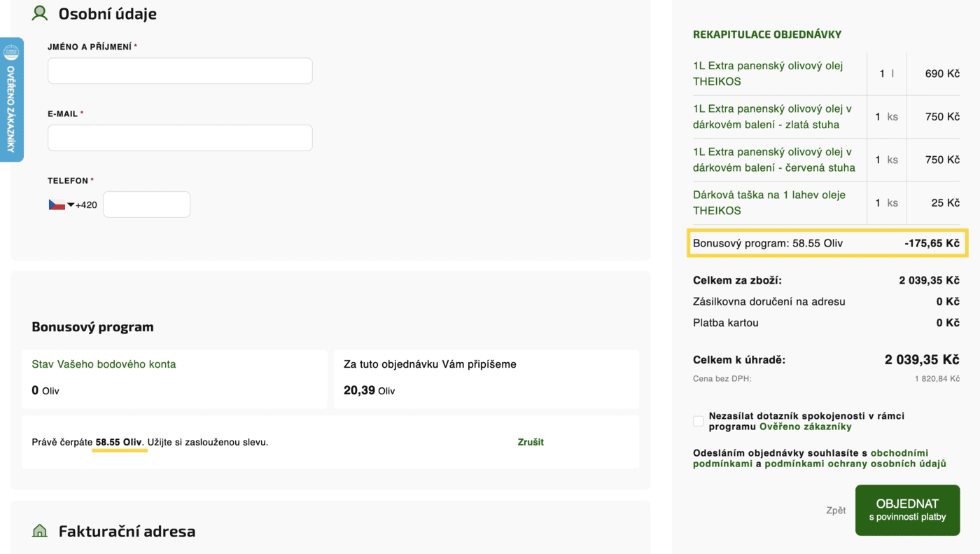The image size is (980, 554).
Task: Submit order with the OBJEDNAT button
Action: [907, 510]
